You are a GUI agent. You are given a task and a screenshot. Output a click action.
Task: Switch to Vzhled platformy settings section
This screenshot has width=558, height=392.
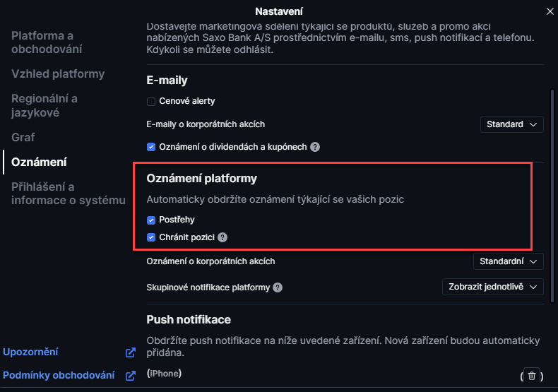58,74
